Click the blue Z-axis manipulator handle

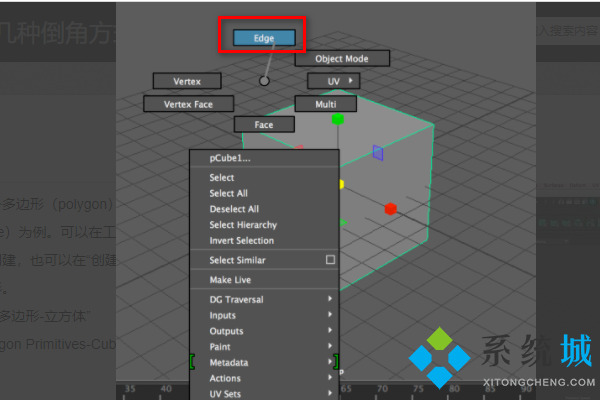point(377,152)
